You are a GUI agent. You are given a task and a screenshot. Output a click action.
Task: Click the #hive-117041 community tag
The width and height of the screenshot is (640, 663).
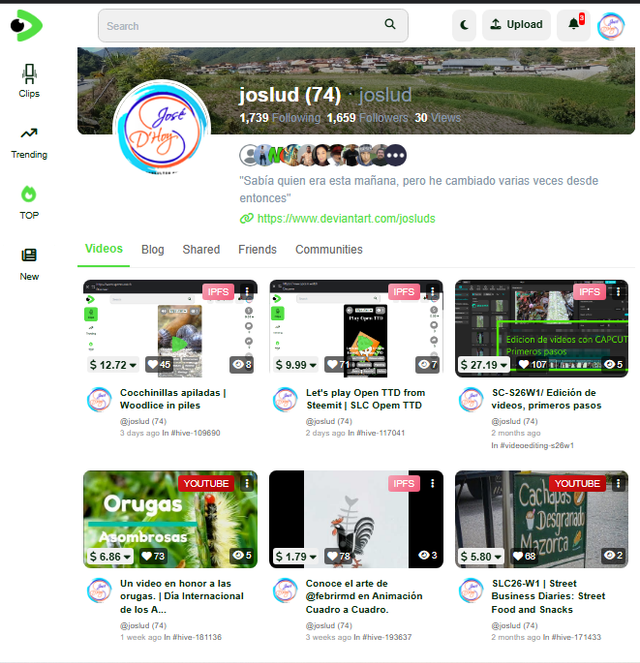click(380, 433)
